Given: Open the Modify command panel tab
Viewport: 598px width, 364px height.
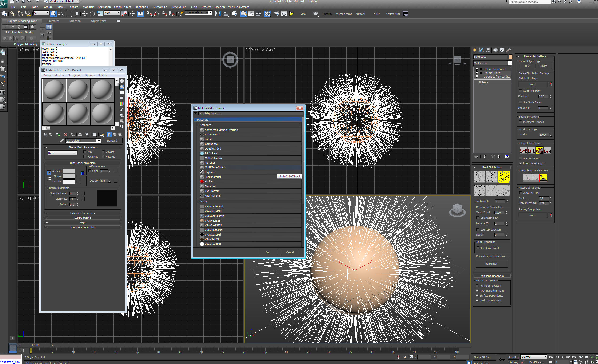Looking at the screenshot, I should tap(482, 50).
